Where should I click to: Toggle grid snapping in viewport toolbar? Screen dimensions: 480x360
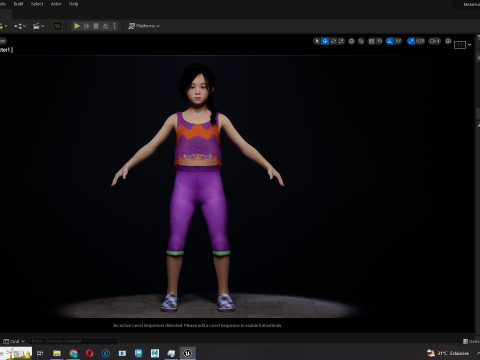371,41
